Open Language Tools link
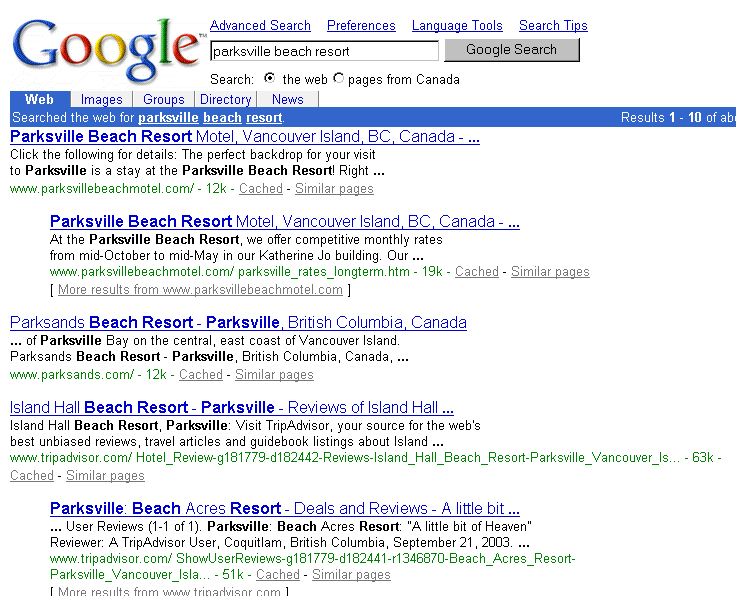 [457, 25]
